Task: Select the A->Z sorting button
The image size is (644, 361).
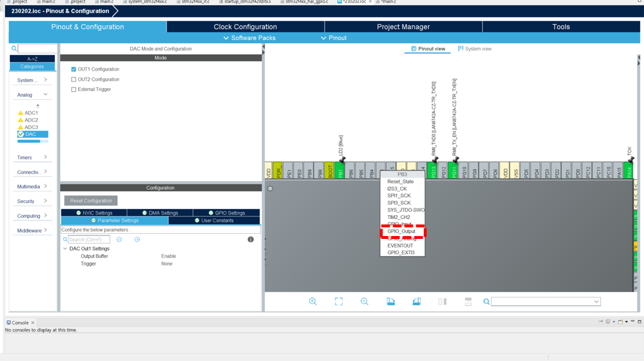Action: pos(32,59)
